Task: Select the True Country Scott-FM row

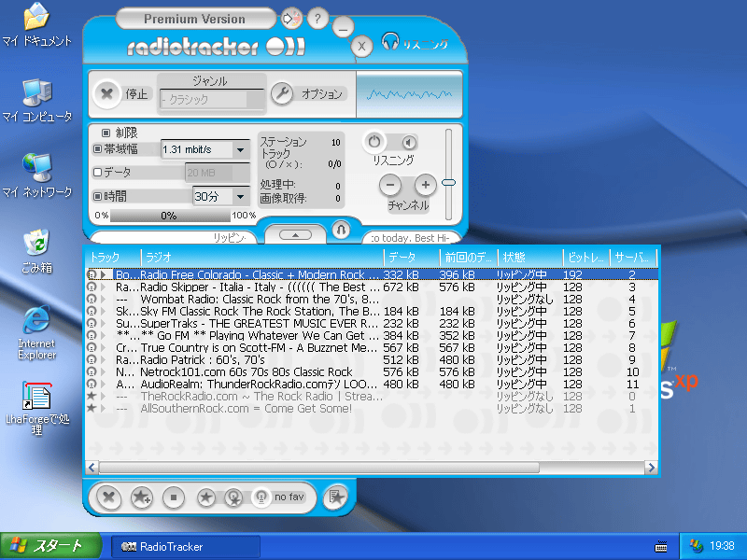Action: [x=372, y=347]
